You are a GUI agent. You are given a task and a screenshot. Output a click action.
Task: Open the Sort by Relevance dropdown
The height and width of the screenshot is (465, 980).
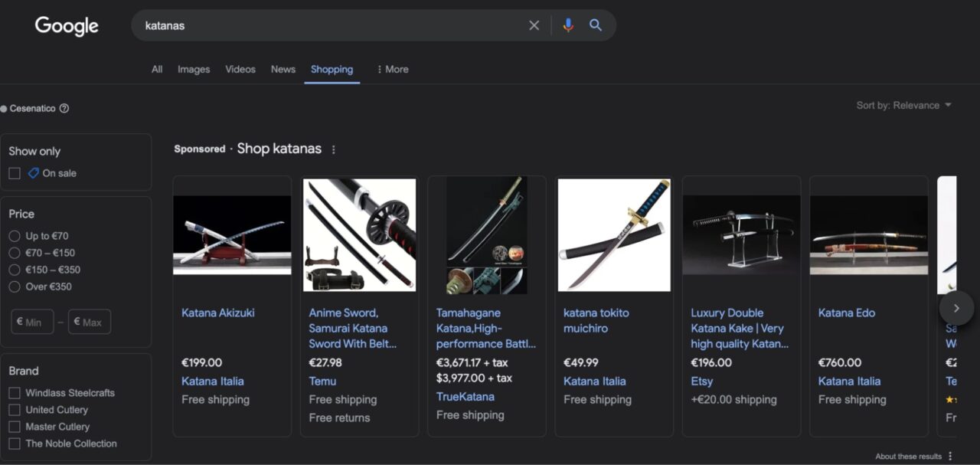(905, 105)
